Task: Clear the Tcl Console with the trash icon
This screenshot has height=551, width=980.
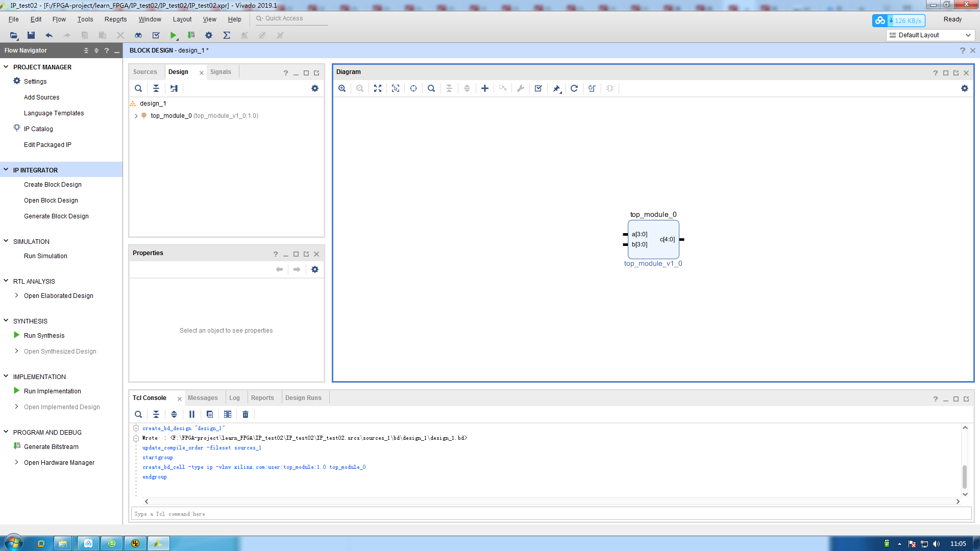Action: [x=246, y=414]
